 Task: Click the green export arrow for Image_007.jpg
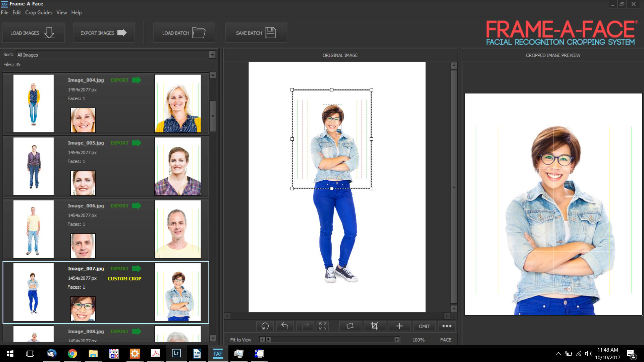pos(137,268)
